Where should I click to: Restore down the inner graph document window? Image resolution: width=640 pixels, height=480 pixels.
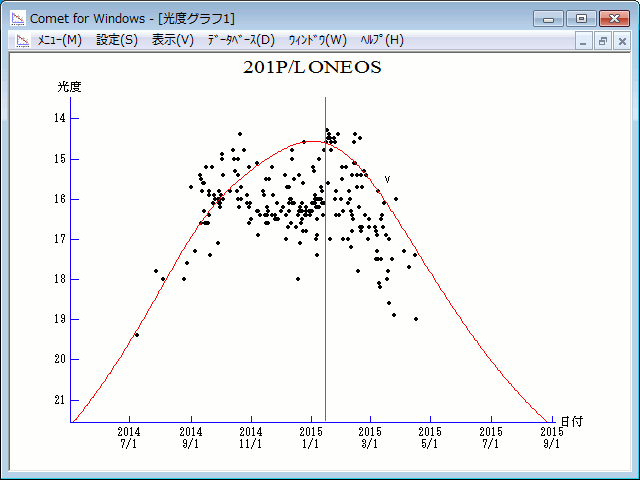pos(603,41)
